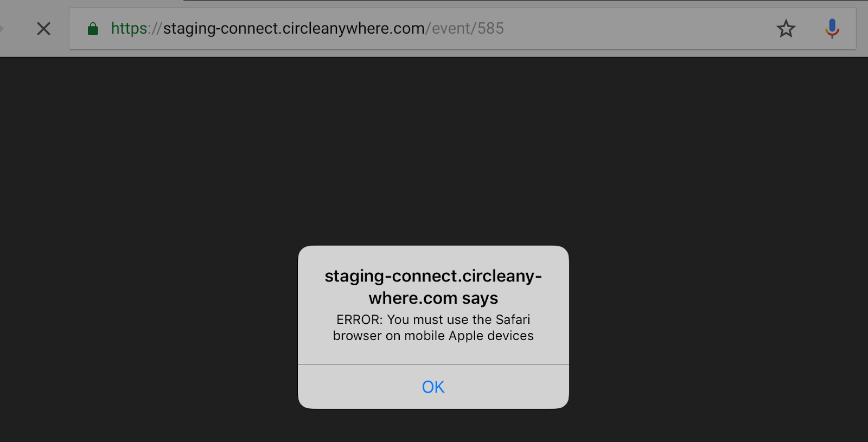Tap the dimmed page background above the alert

tap(434, 152)
